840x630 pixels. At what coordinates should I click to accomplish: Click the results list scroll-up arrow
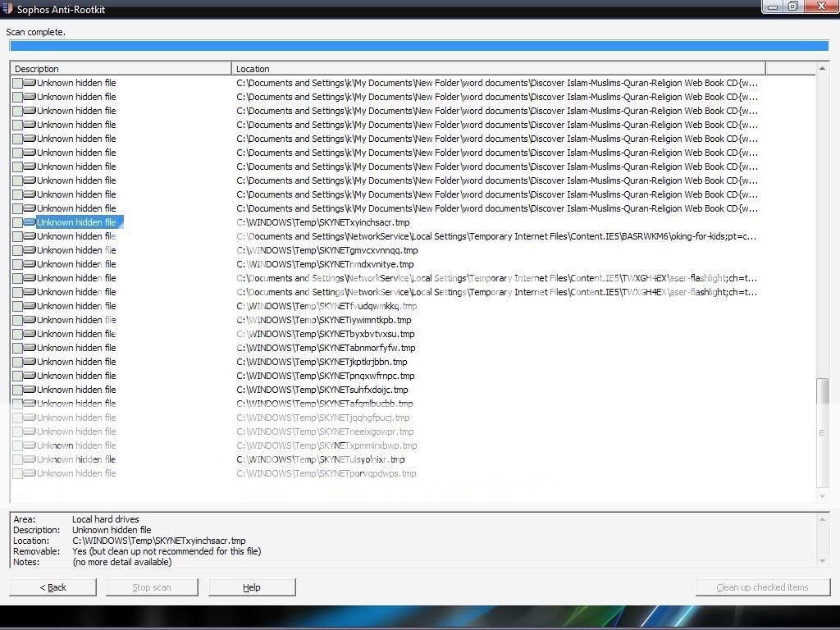point(822,69)
